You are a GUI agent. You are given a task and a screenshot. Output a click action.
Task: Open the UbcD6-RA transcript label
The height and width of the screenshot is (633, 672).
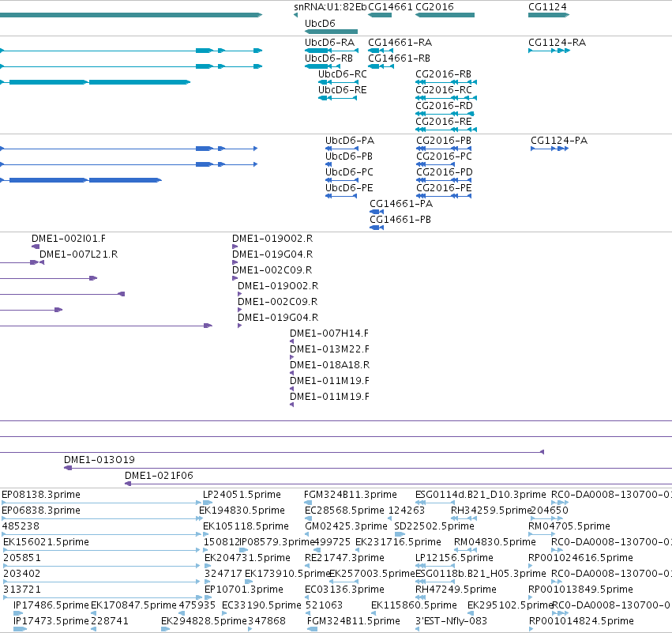click(329, 43)
